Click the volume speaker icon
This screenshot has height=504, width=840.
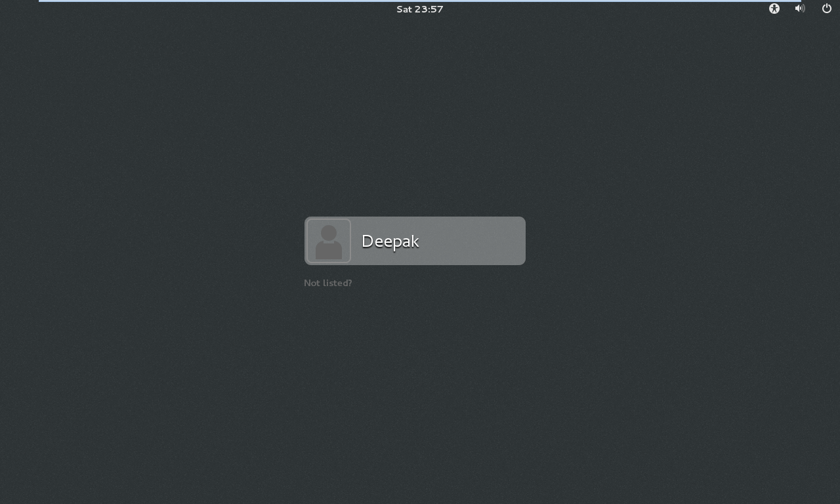(799, 9)
